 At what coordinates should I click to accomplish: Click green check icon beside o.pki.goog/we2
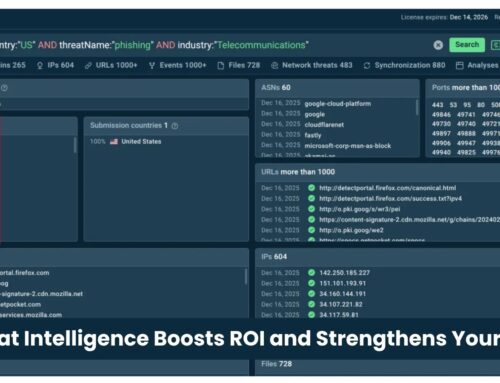[x=311, y=230]
